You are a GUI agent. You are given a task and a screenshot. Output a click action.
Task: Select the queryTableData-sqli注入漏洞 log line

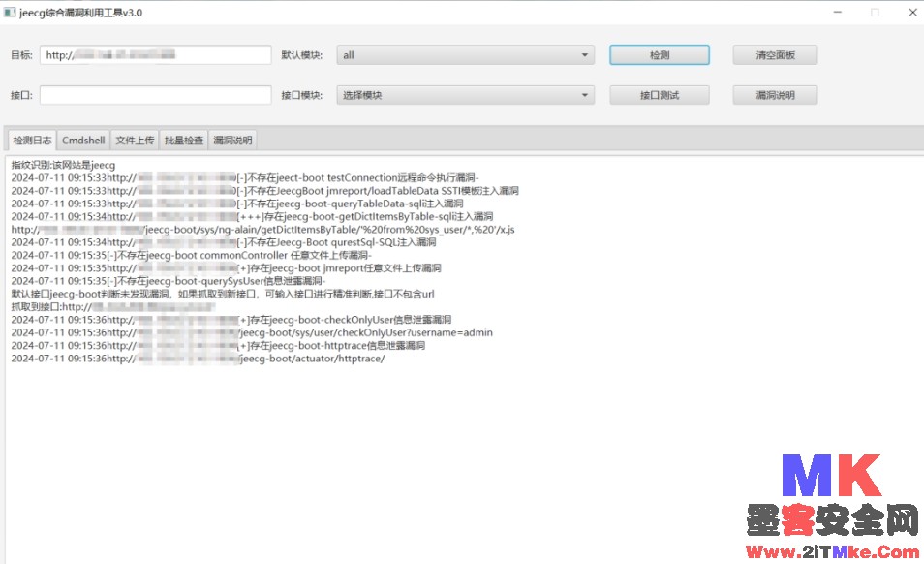point(237,204)
